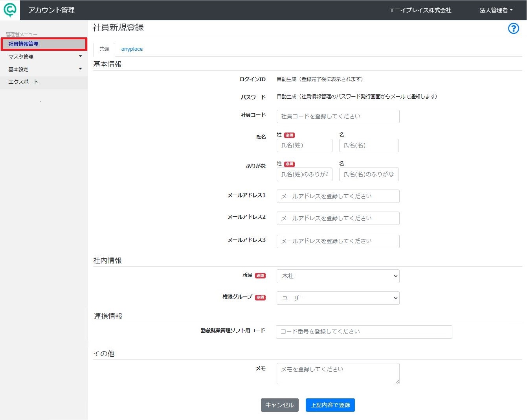Click the キャンセル button
Viewport: 527px width, 420px height.
pyautogui.click(x=279, y=405)
